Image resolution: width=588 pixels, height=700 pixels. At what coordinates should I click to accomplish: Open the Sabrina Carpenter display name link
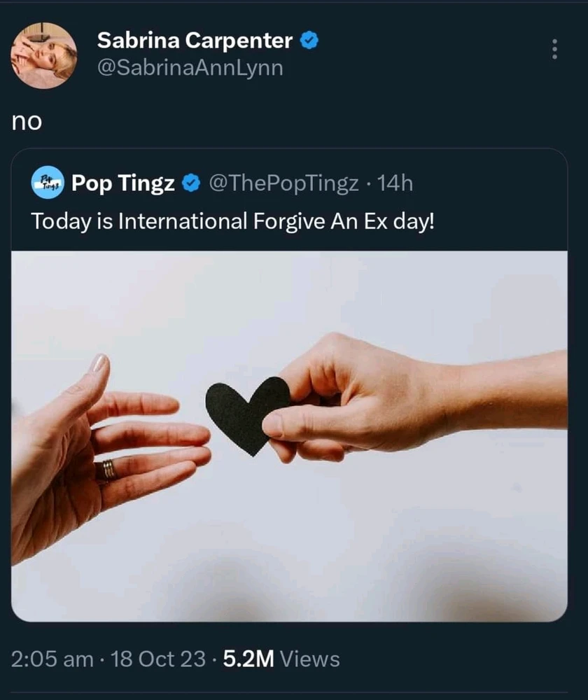(x=194, y=41)
